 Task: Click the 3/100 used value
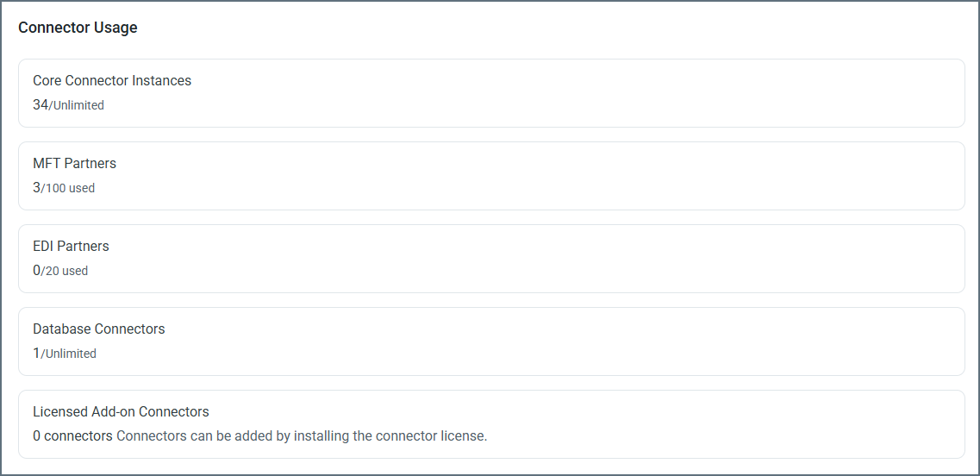coord(64,188)
